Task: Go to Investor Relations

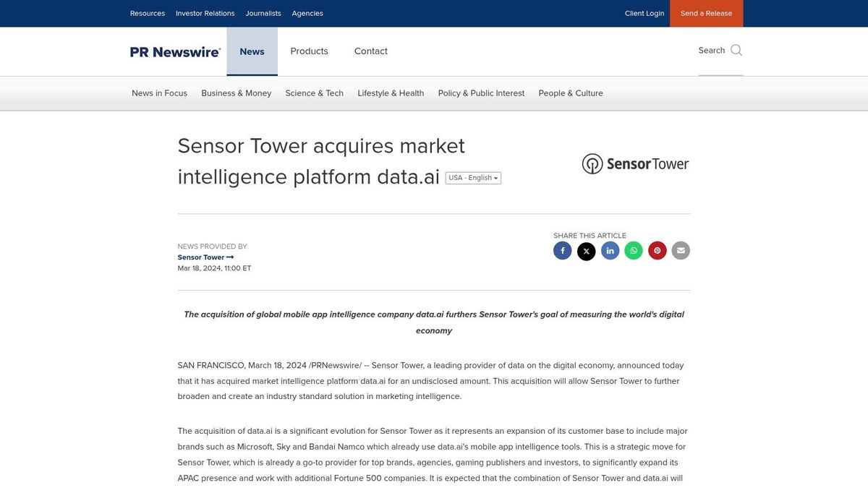Action: [x=205, y=13]
